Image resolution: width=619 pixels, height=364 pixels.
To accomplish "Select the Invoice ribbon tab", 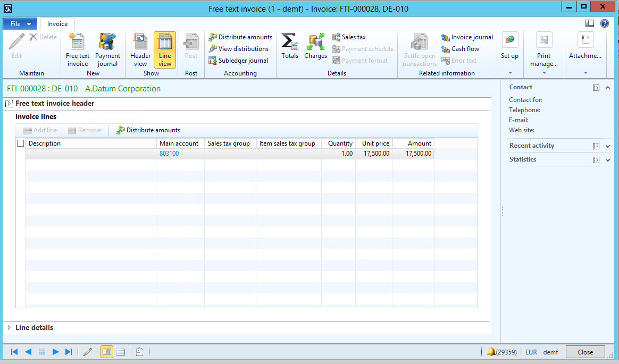I will (57, 24).
